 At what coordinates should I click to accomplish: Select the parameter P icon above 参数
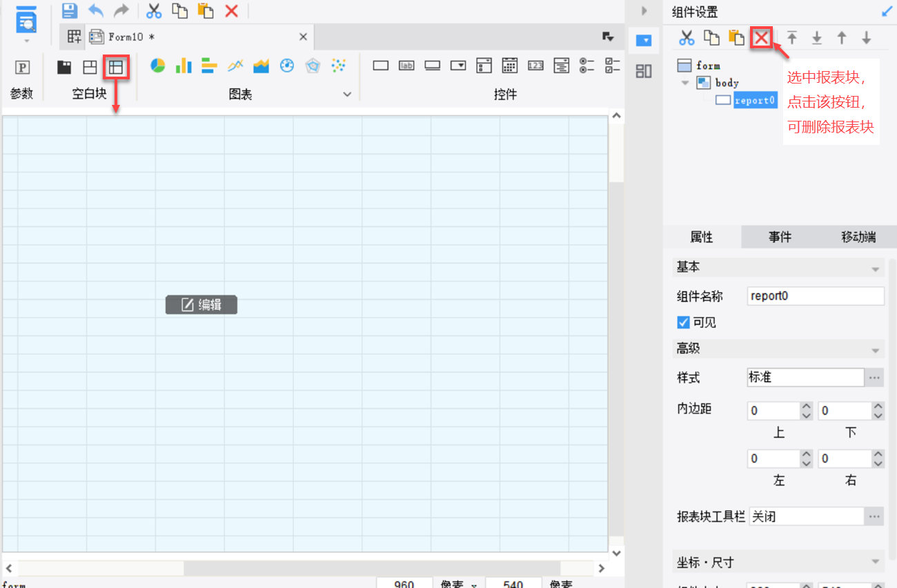pos(23,67)
